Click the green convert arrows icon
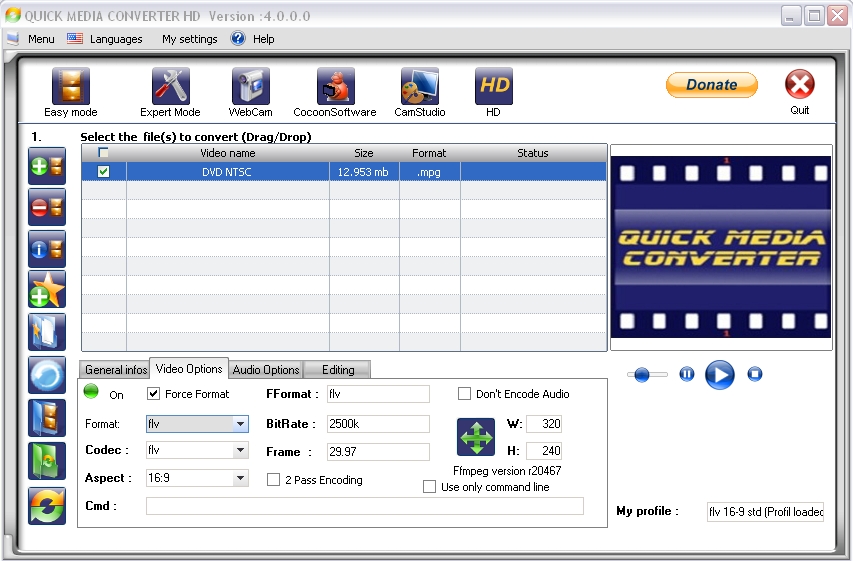This screenshot has height=561, width=853. tap(47, 506)
